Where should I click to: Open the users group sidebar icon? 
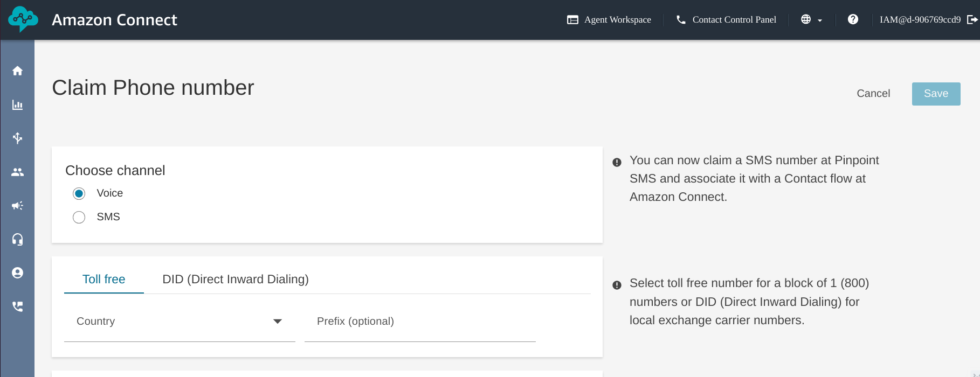[x=18, y=172]
